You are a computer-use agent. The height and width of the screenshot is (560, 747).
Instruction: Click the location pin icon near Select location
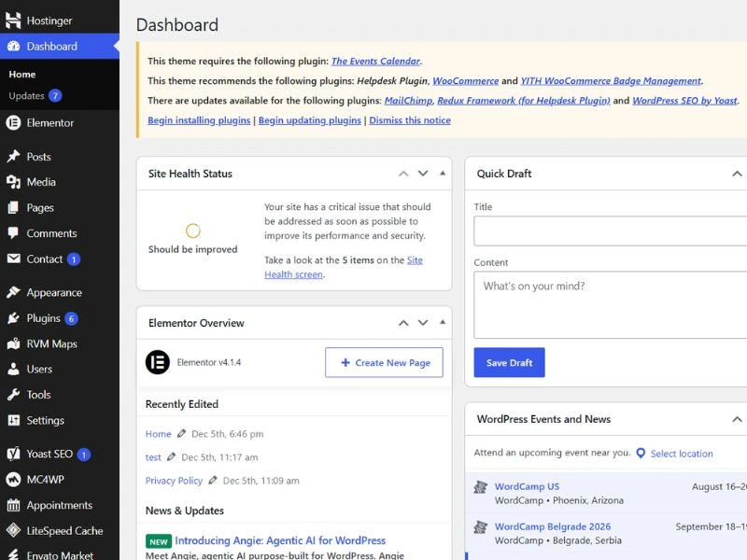pyautogui.click(x=641, y=453)
